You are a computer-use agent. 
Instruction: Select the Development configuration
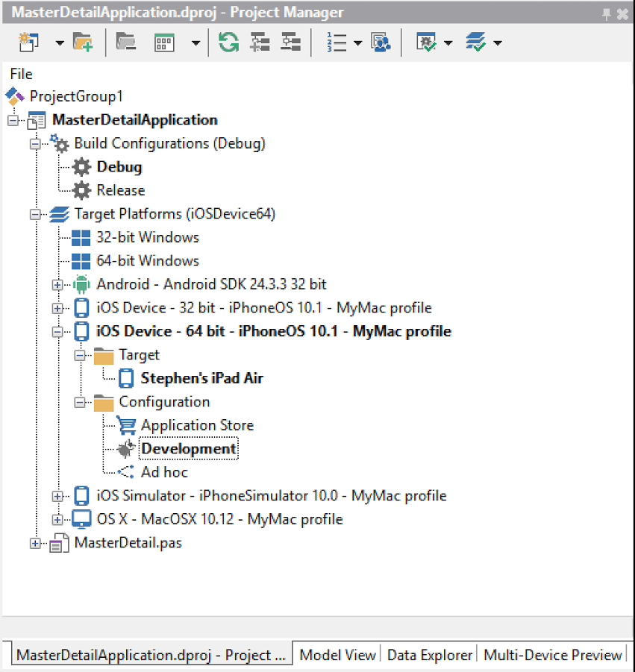pos(189,449)
